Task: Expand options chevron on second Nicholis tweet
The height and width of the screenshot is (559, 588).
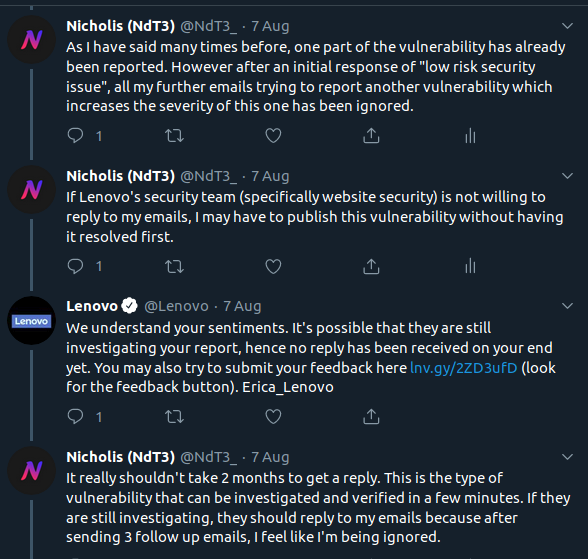Action: point(567,176)
